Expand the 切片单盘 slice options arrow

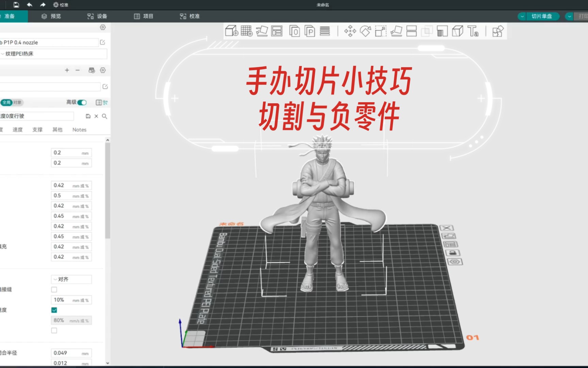point(522,16)
